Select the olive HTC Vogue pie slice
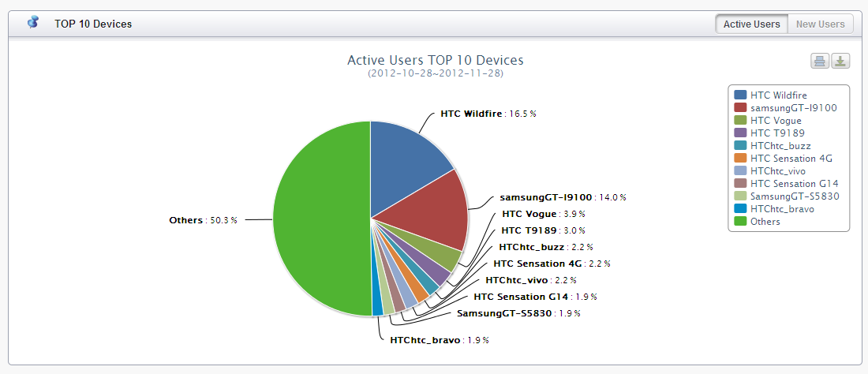868x374 pixels. (x=443, y=253)
